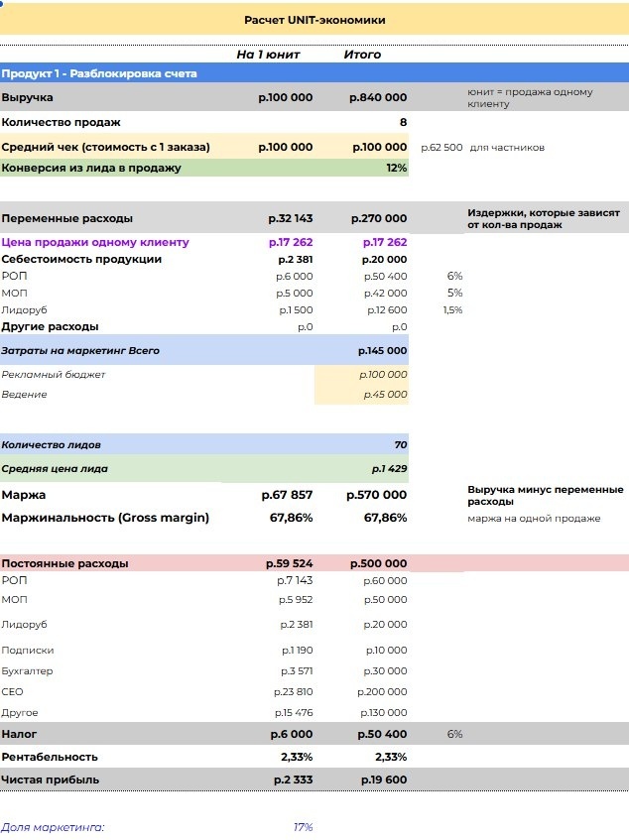629x840 pixels.
Task: Click the "Количество продаж" value 8
Action: tap(403, 122)
